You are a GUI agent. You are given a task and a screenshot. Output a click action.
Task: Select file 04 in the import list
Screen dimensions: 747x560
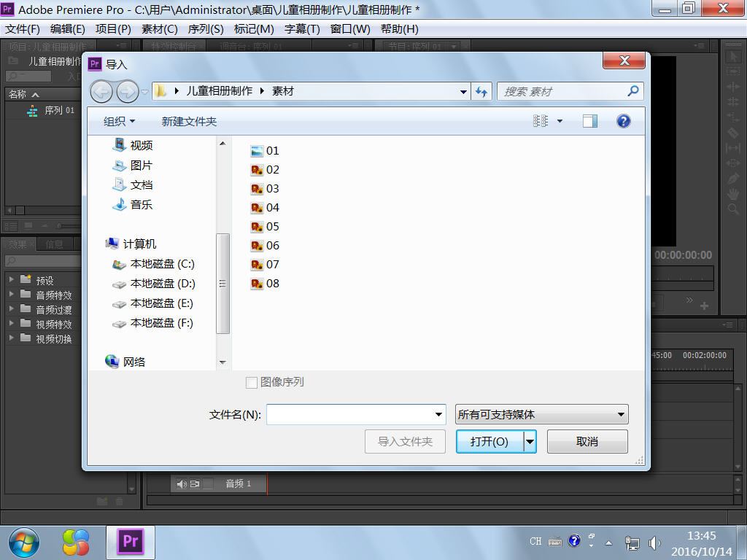pos(264,208)
